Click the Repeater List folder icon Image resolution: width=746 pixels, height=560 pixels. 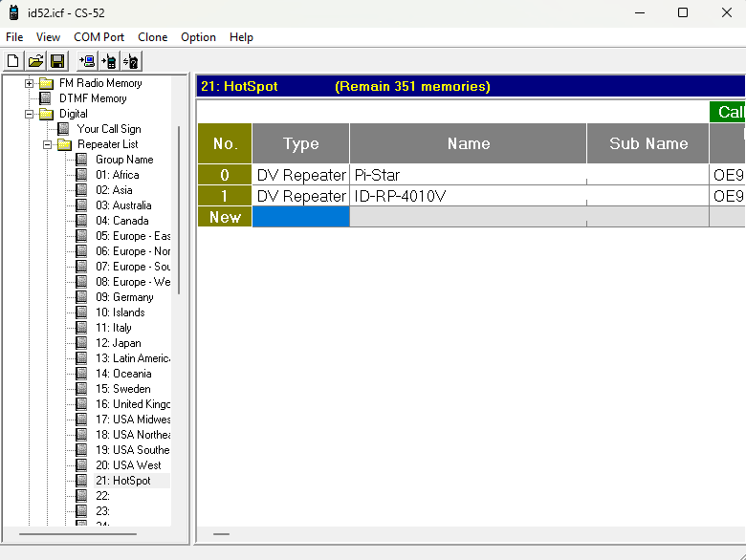pos(64,144)
